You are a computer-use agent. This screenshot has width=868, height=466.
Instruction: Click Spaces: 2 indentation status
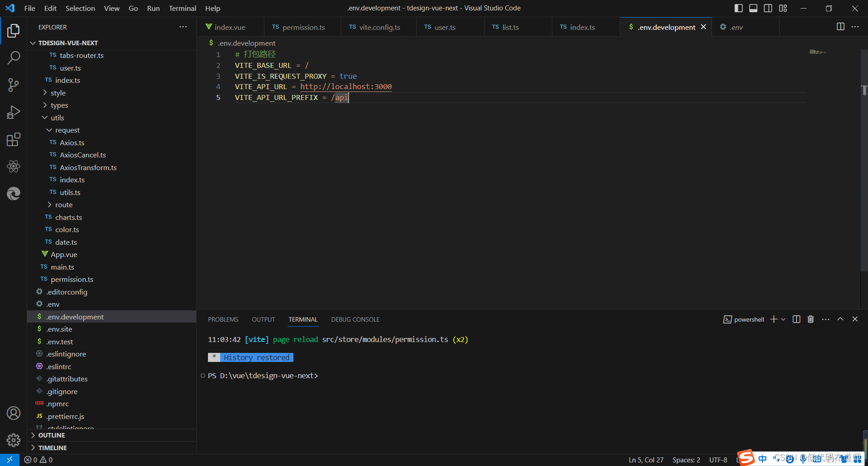(686, 460)
